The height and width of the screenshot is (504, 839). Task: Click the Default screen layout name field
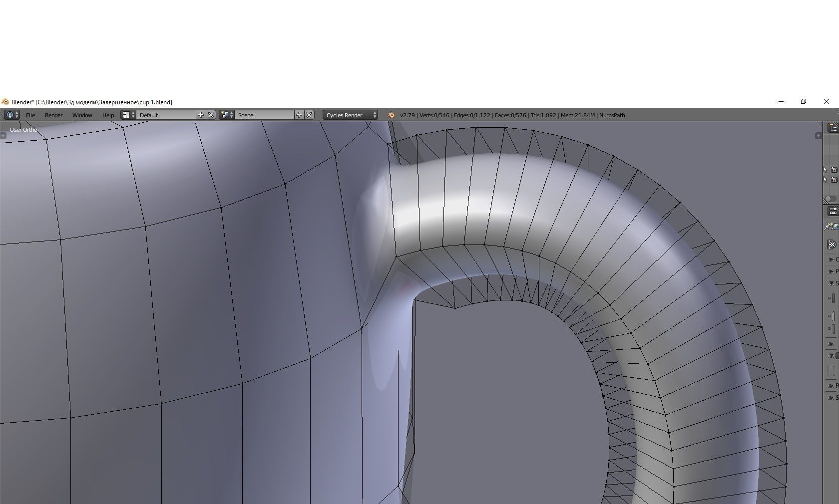click(166, 115)
